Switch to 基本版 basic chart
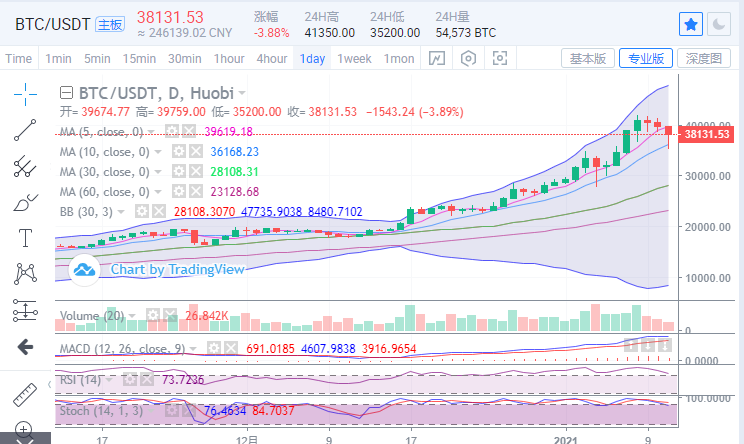This screenshot has width=744, height=444. (588, 58)
